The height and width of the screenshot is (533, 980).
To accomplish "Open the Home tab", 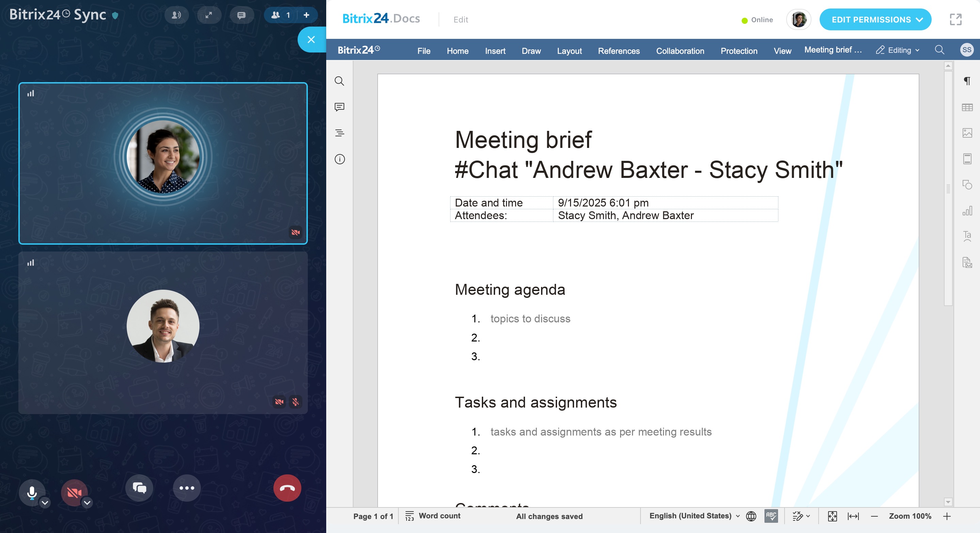I will (x=458, y=51).
